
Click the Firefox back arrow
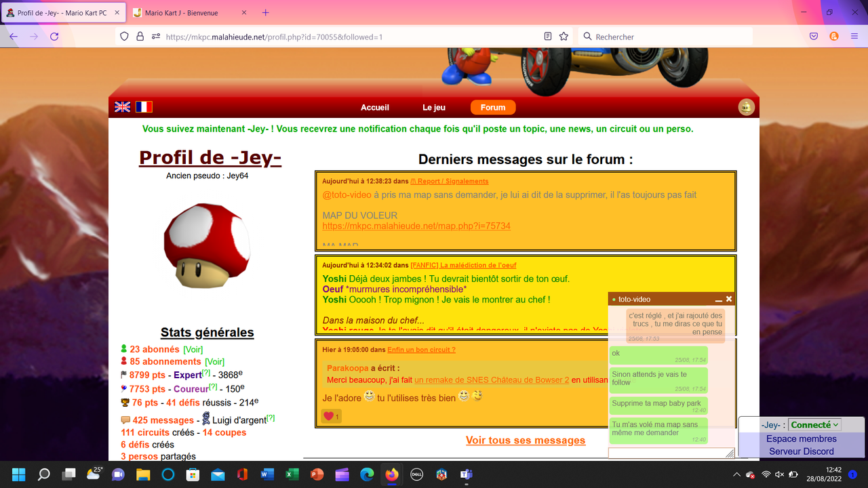[x=14, y=37]
